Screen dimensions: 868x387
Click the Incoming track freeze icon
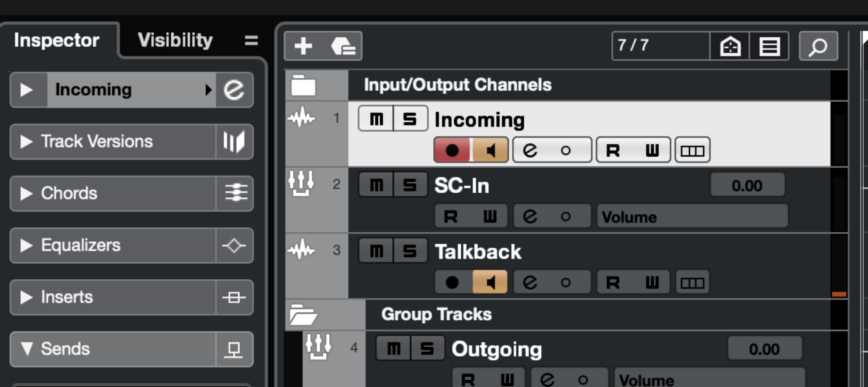[692, 150]
